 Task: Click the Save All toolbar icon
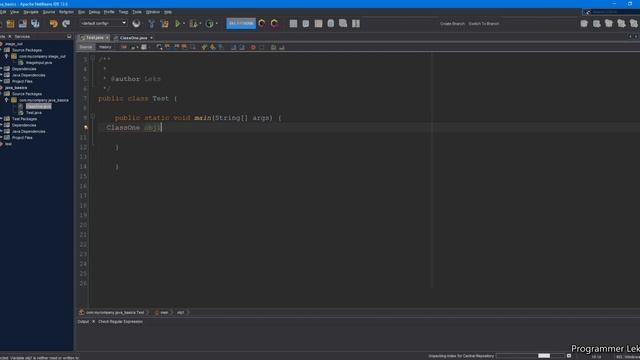click(x=35, y=24)
